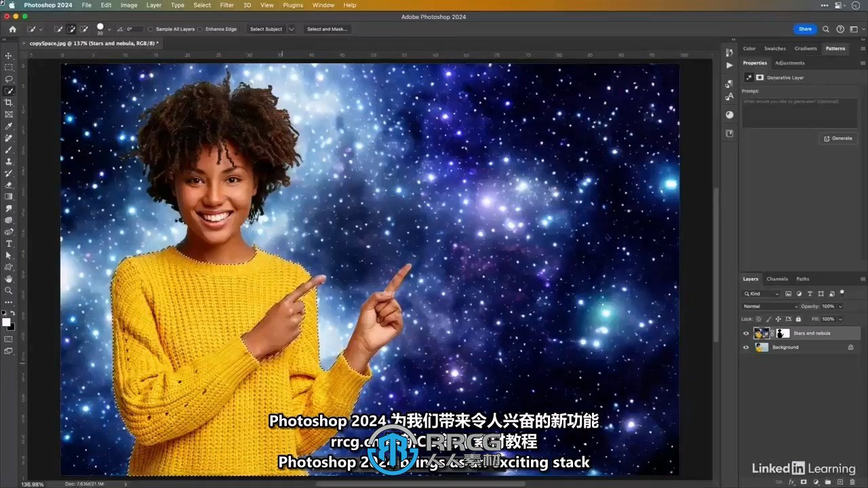Click the Select and Mask button
This screenshot has width=868, height=488.
tap(327, 29)
